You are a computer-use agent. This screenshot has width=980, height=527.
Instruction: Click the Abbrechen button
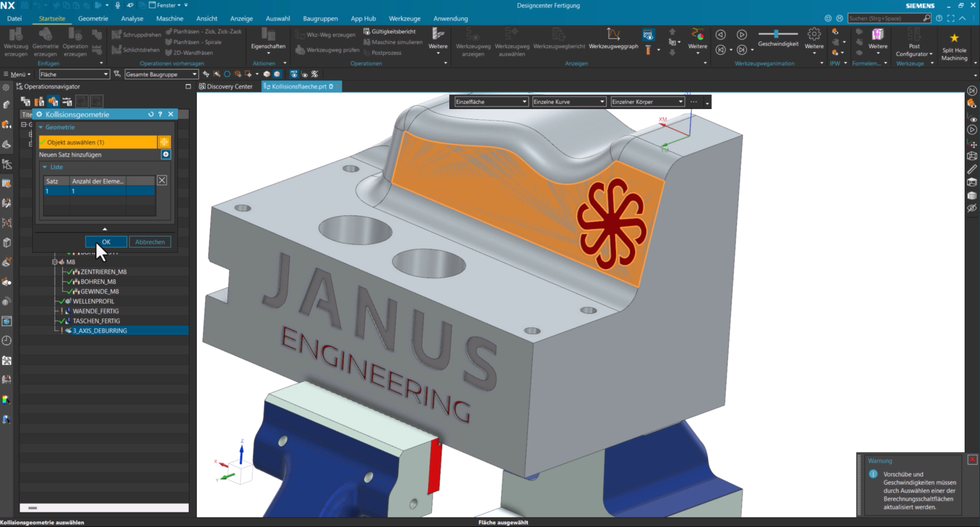coord(150,242)
